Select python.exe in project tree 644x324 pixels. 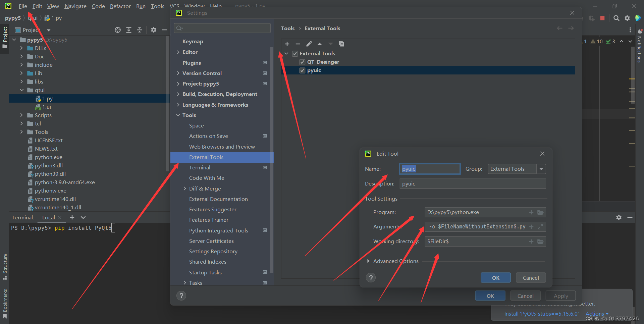coord(48,157)
